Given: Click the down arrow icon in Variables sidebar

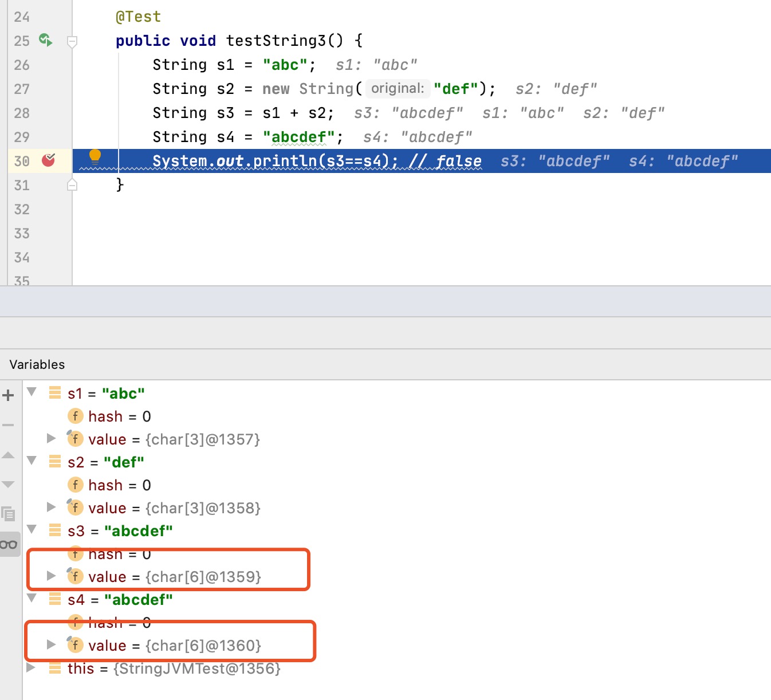Looking at the screenshot, I should click(x=8, y=484).
